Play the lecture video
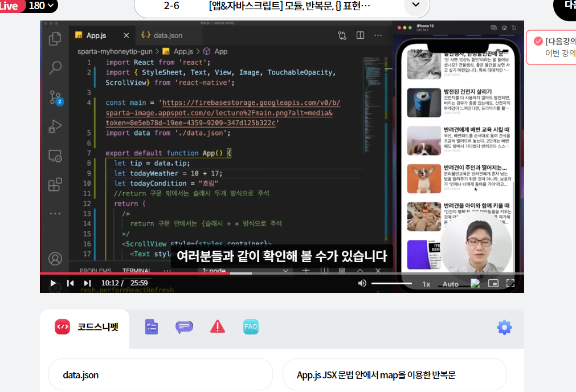This screenshot has width=576, height=392. point(53,283)
